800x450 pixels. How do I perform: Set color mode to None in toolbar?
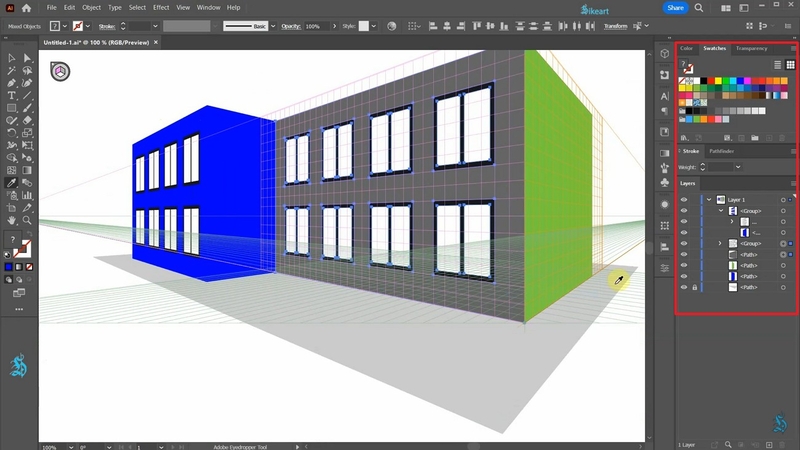click(30, 267)
